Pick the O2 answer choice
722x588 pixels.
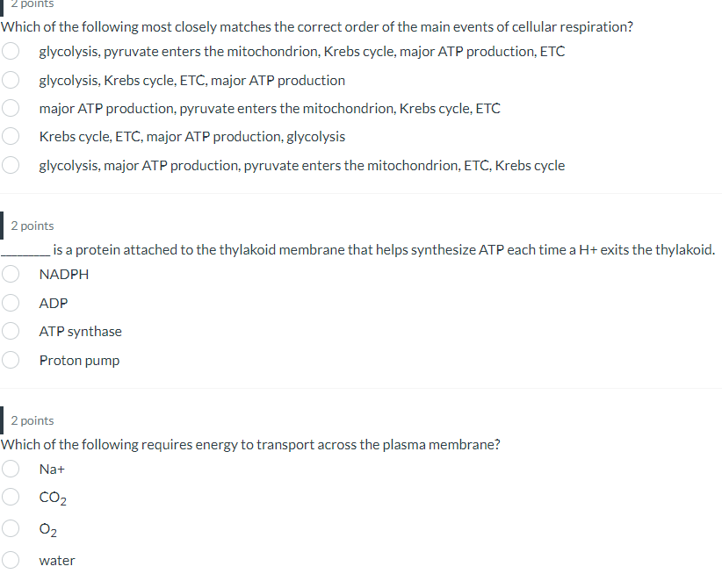[x=10, y=528]
